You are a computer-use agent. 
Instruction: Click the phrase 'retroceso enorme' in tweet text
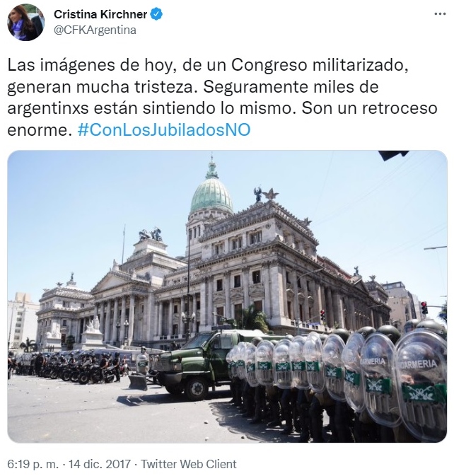coord(222,119)
